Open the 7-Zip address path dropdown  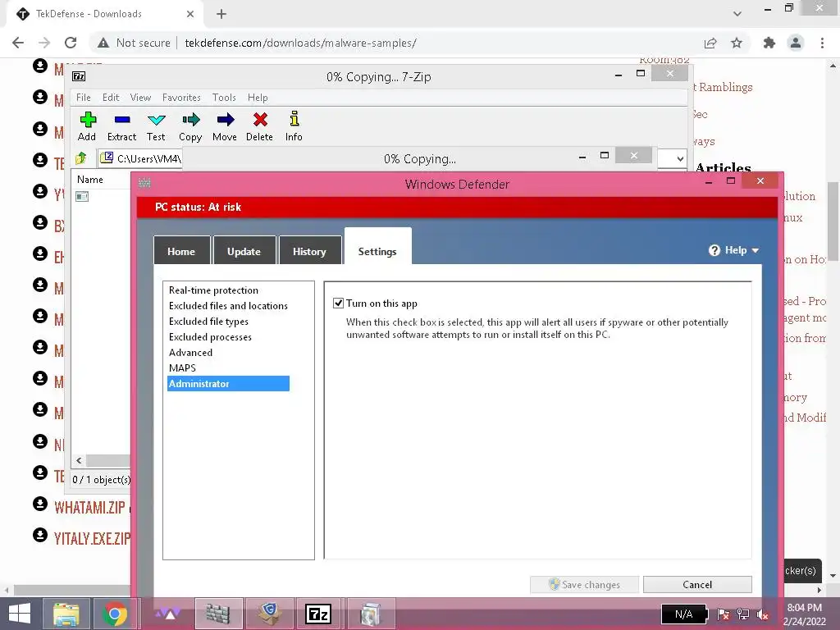tap(680, 158)
